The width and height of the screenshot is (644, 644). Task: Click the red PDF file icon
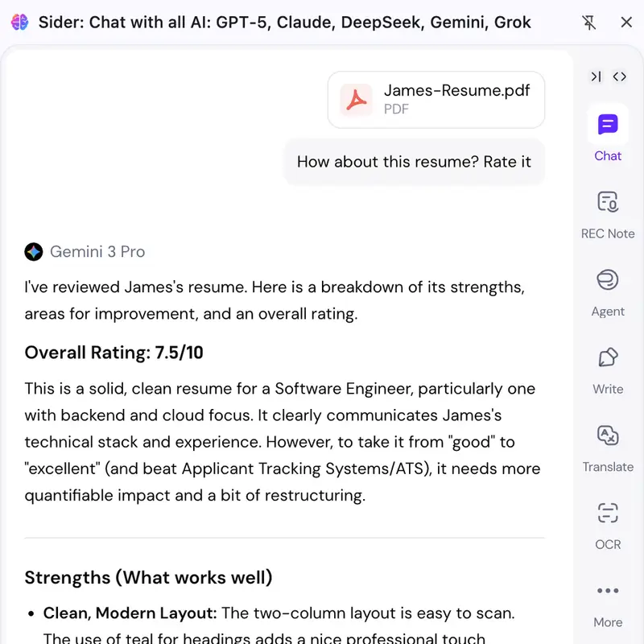point(356,100)
